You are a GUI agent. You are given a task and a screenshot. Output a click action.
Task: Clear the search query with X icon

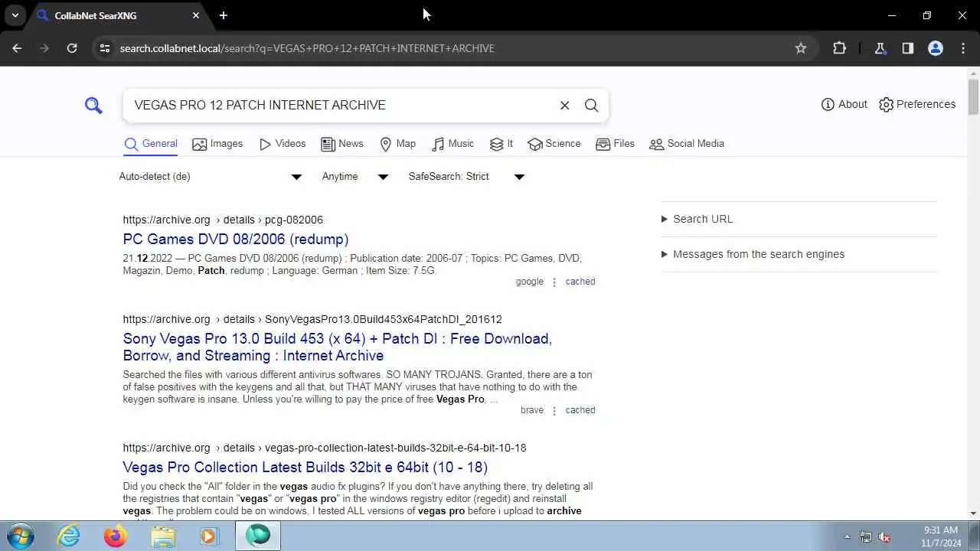click(x=565, y=106)
